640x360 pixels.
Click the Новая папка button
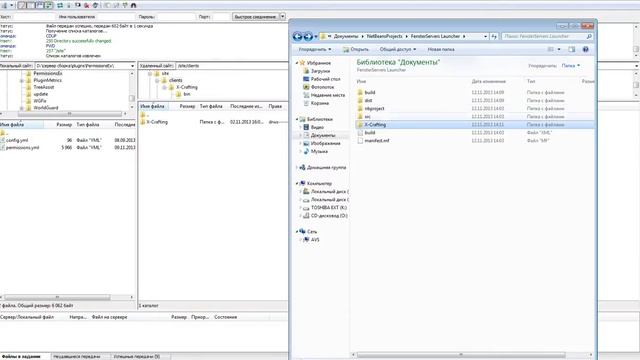[441, 49]
